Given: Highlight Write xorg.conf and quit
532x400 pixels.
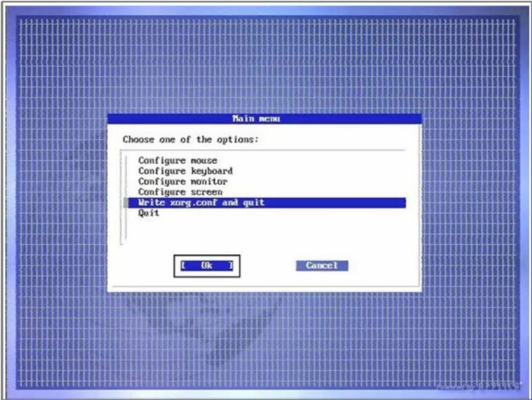Looking at the screenshot, I should point(266,203).
